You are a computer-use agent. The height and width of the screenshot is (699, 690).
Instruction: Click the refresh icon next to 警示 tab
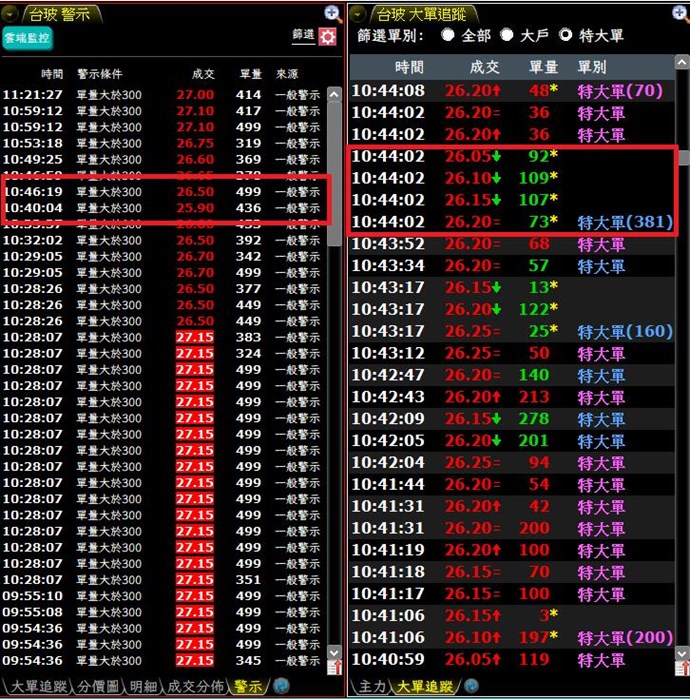[x=281, y=686]
